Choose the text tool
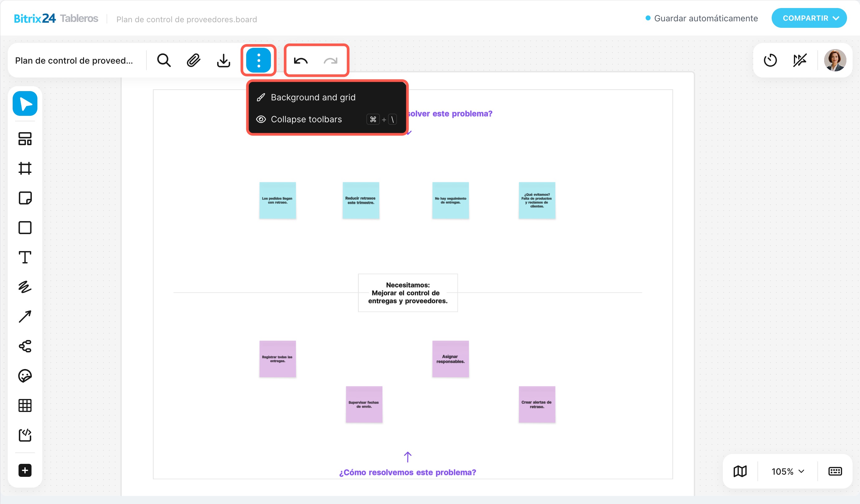The image size is (860, 504). click(x=25, y=257)
